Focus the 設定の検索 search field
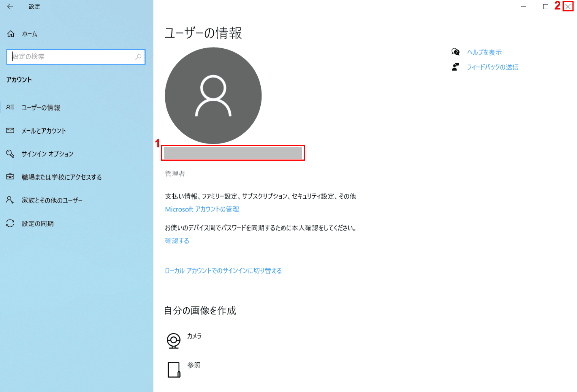The height and width of the screenshot is (392, 577). click(76, 57)
